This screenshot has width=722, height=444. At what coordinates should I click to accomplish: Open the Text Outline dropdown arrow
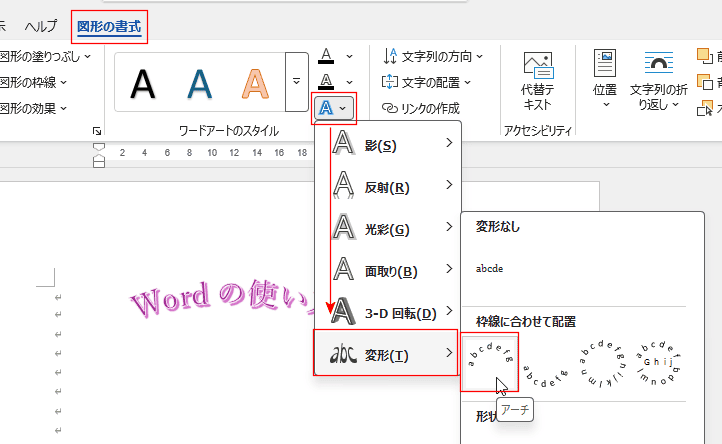click(x=349, y=81)
